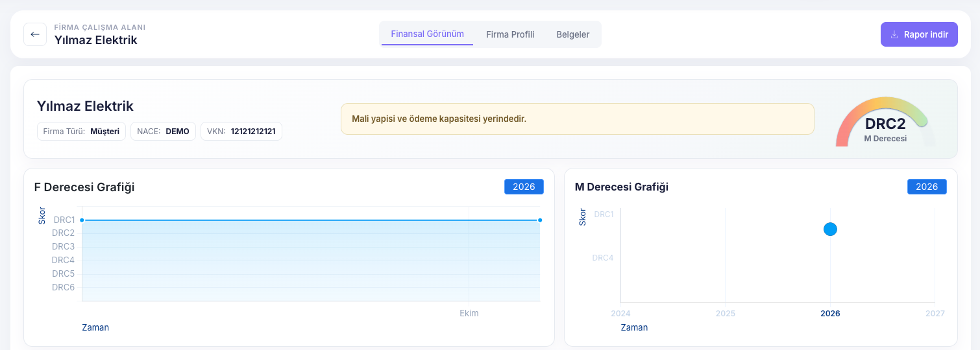Click the 2027 label on M chart axis

935,313
